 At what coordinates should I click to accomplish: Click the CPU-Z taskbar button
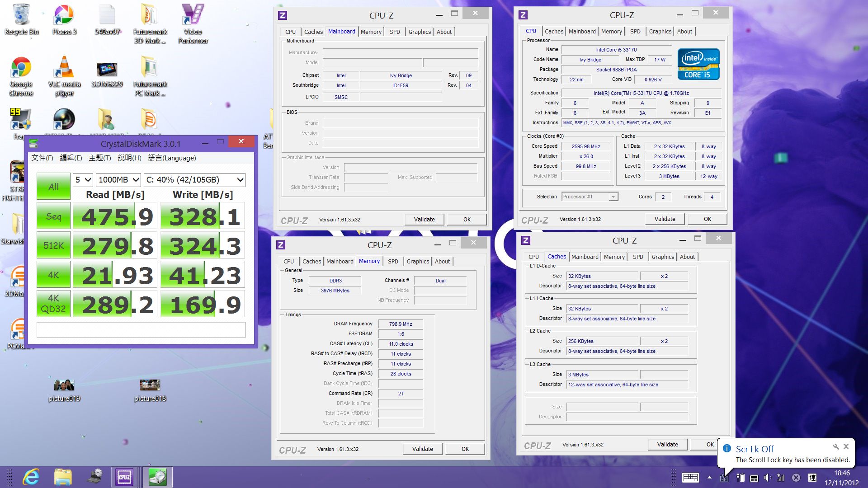(124, 477)
